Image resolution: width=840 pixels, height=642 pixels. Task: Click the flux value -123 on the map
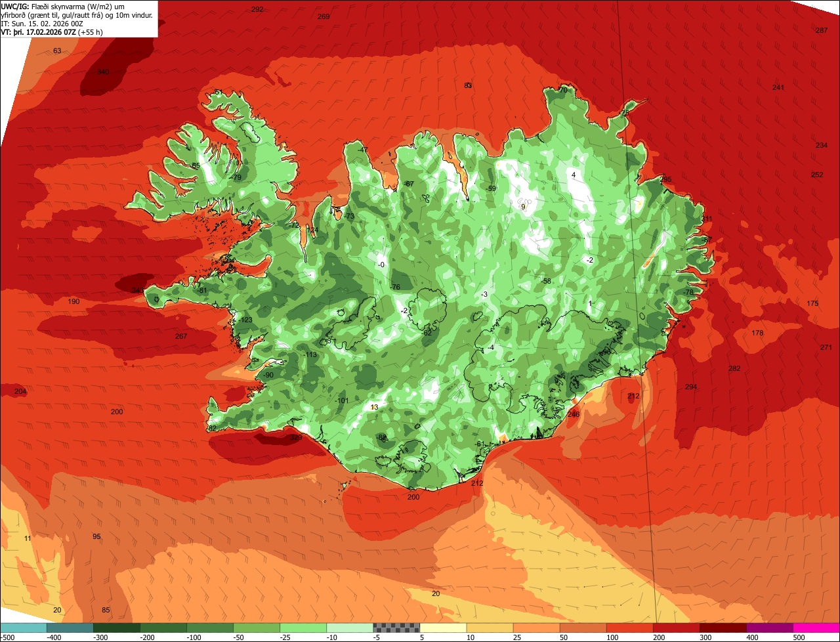(x=245, y=320)
